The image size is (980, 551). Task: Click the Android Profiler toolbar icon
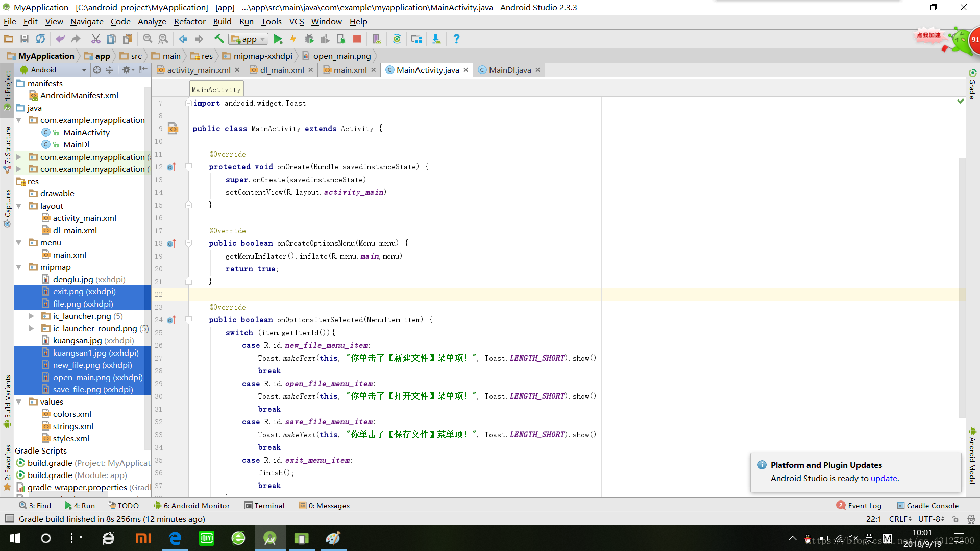click(x=325, y=39)
